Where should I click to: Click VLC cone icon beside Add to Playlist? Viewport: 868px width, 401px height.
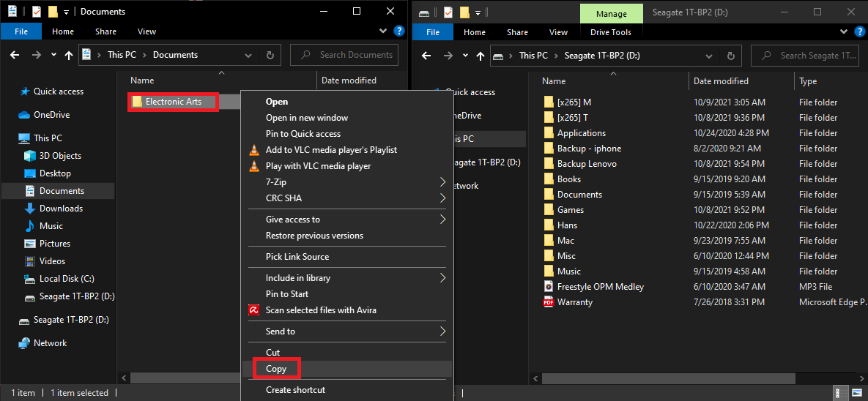coord(254,150)
